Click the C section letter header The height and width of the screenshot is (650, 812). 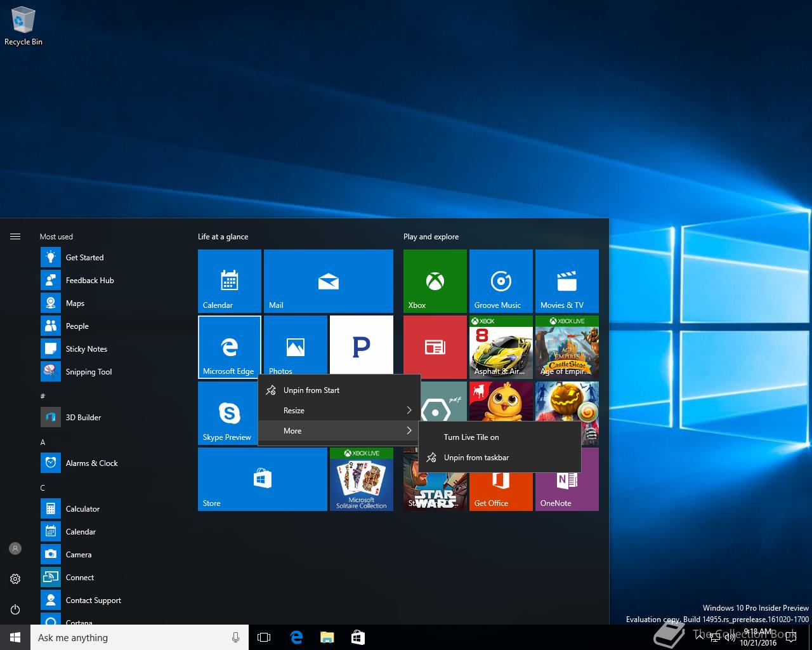(43, 487)
